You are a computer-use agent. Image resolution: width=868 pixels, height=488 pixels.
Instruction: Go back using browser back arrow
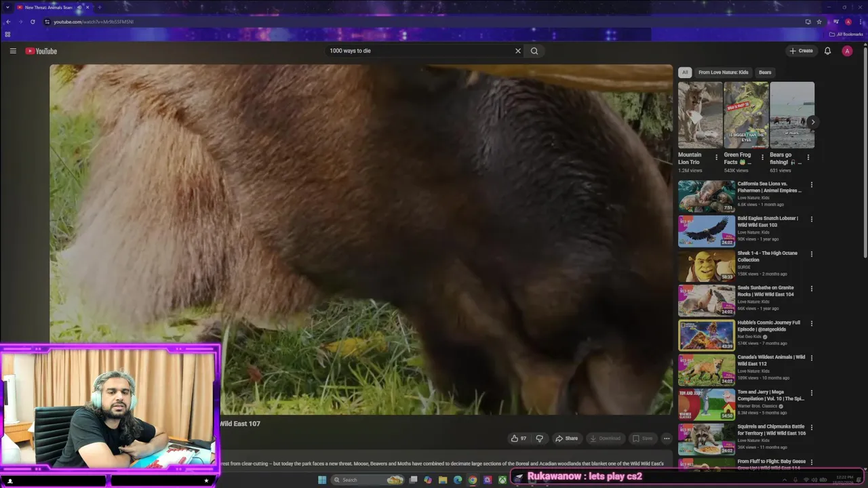[8, 22]
